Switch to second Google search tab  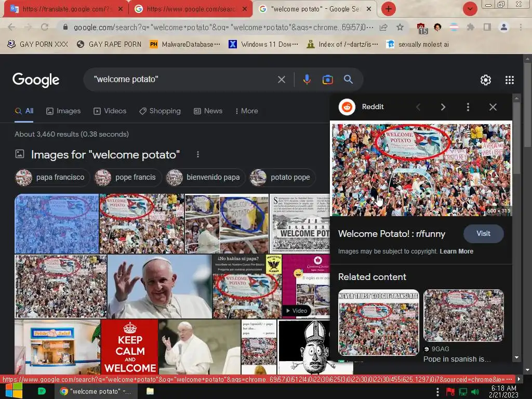pos(190,9)
